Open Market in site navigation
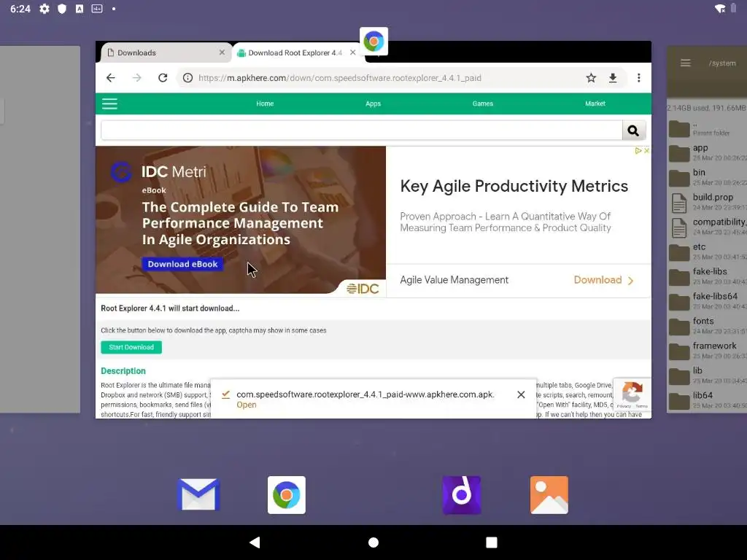The image size is (747, 560). 595,104
